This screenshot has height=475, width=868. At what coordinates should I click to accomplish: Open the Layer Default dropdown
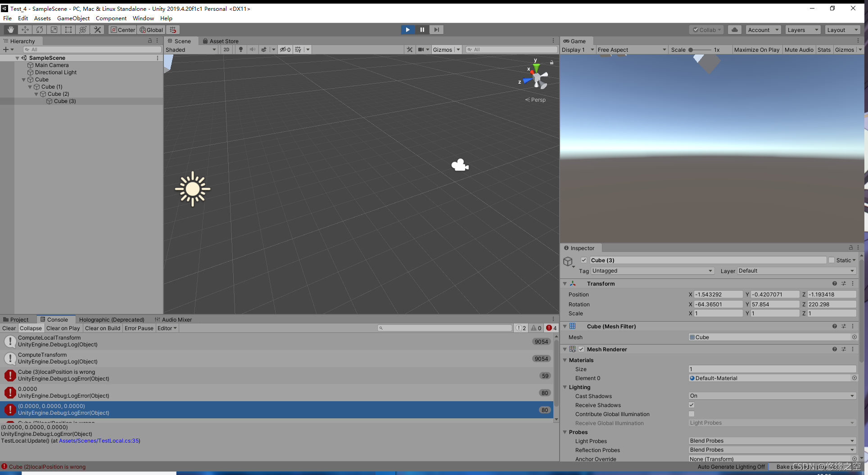coord(796,271)
